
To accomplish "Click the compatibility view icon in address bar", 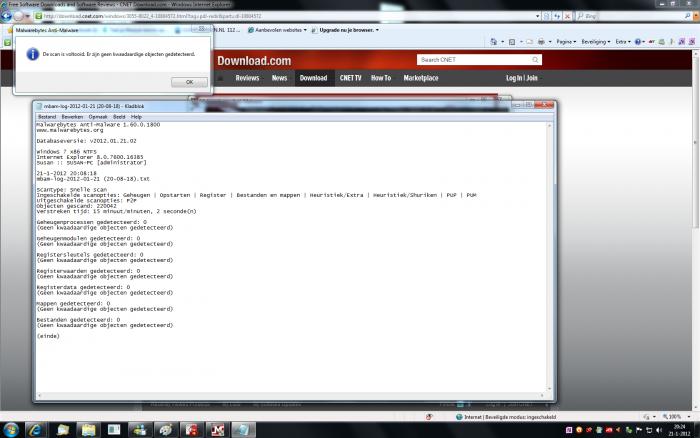I will [x=547, y=16].
